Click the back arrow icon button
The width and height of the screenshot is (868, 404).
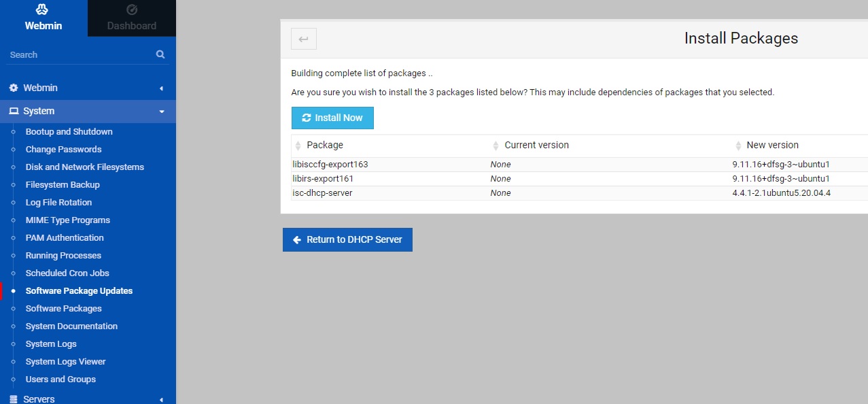coord(304,39)
